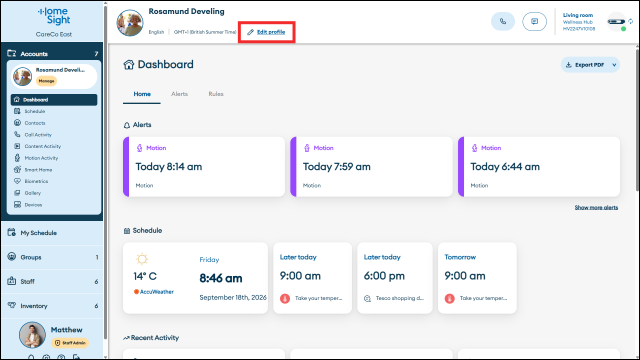Expand the Export PDF dropdown arrow
The height and width of the screenshot is (360, 640).
pos(614,65)
